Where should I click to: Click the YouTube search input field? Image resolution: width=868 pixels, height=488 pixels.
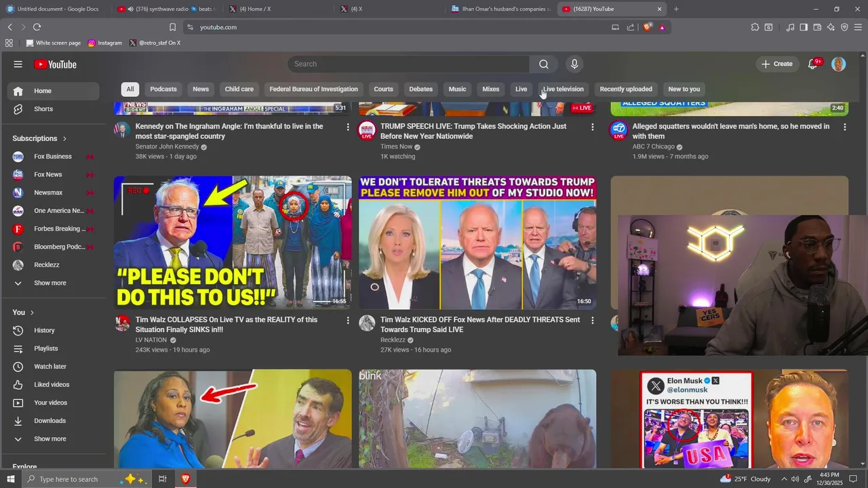[x=408, y=64]
